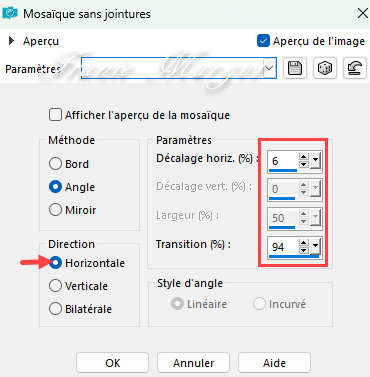This screenshot has height=377, width=370.
Task: Increase Transition value with up arrow
Action: [303, 243]
